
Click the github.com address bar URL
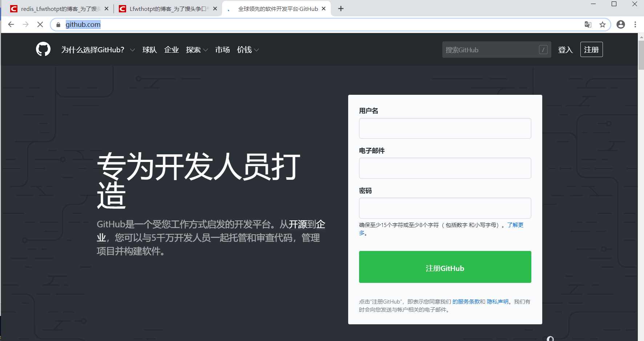83,24
